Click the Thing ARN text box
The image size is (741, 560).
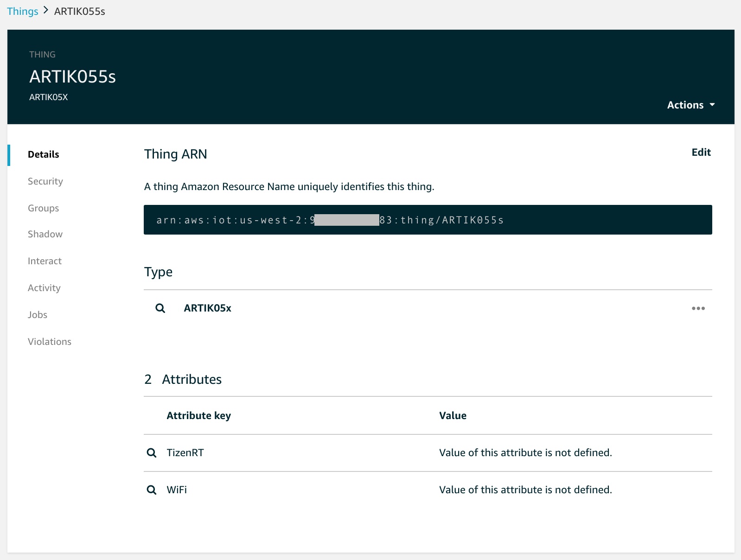pyautogui.click(x=428, y=220)
